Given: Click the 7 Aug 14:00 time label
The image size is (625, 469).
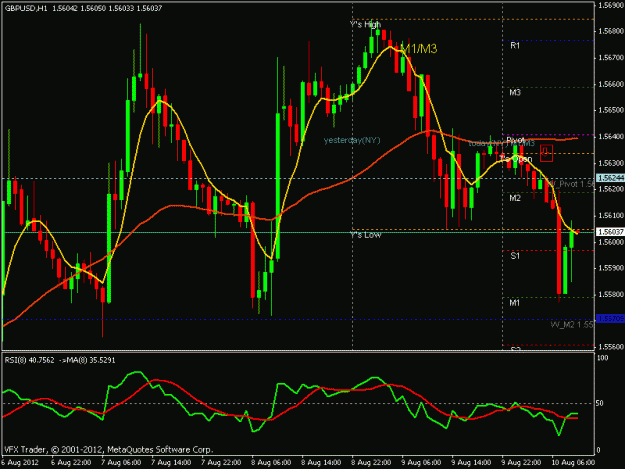Looking at the screenshot, I should pyautogui.click(x=171, y=463).
